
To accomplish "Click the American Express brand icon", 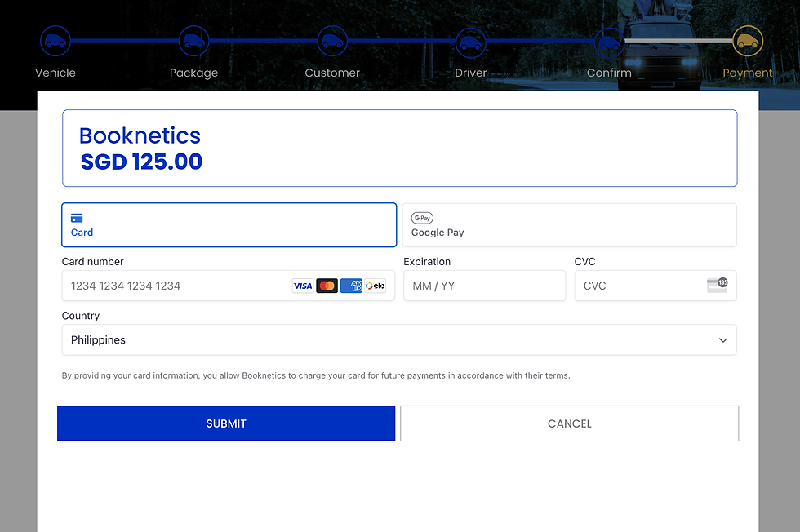I will tap(351, 286).
